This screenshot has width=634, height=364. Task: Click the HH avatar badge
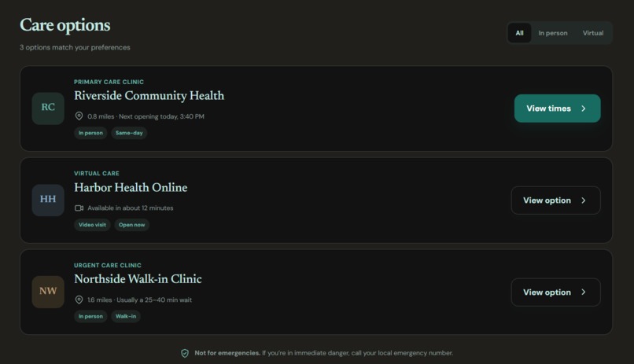coord(48,200)
